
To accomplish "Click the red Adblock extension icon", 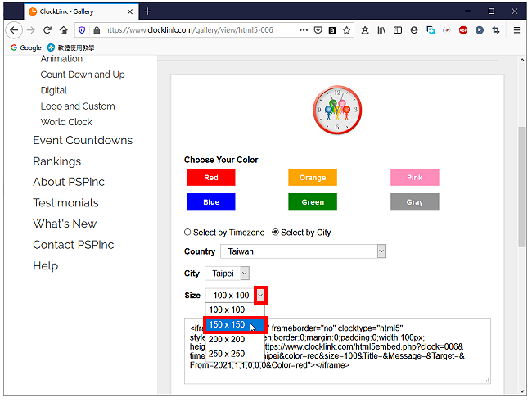I will coord(463,30).
